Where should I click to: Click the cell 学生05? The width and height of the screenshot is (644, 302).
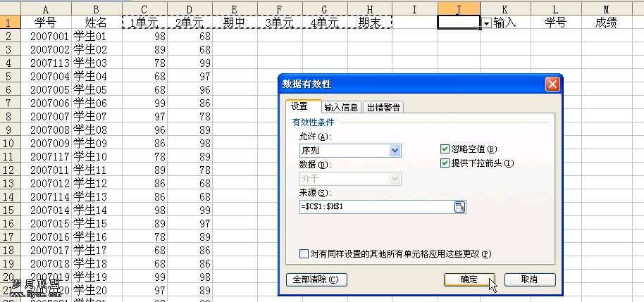(x=97, y=89)
